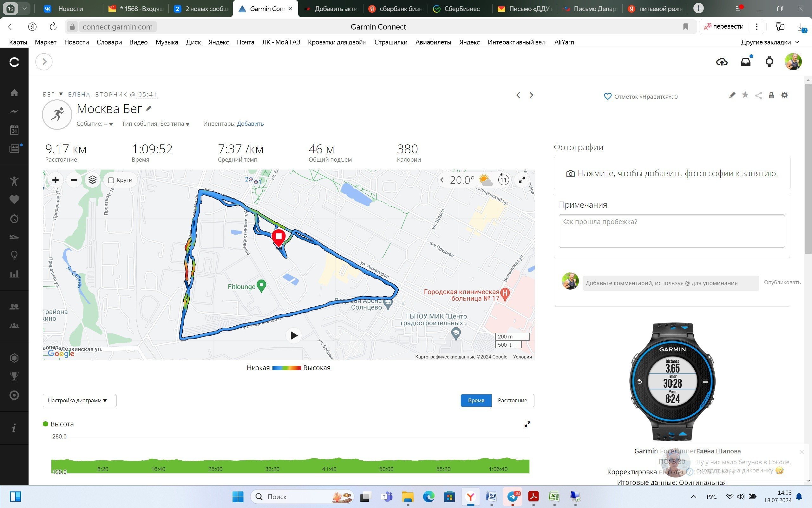Focus the comment input field
Screen dimensions: 812x508
tap(671, 283)
